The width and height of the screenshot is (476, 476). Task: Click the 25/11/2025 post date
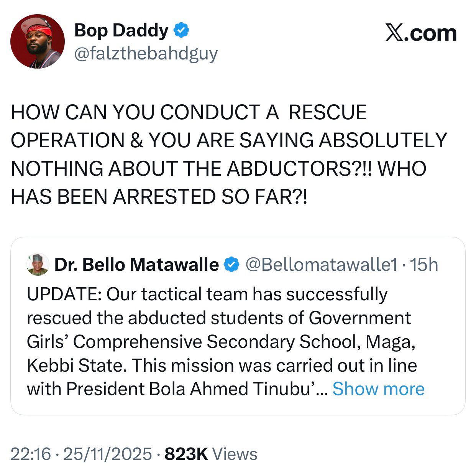[107, 454]
